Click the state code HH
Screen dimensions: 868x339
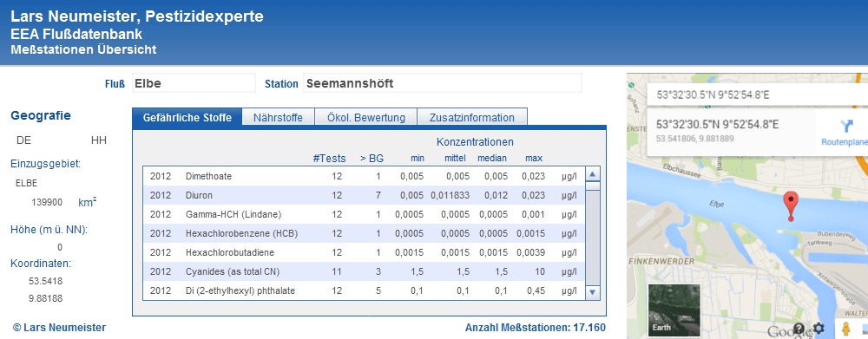(x=99, y=140)
